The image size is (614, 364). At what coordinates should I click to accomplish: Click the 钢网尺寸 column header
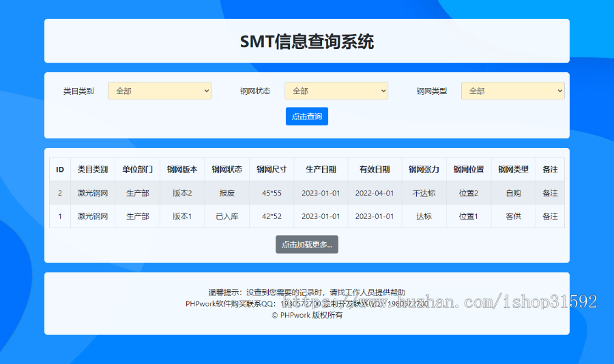click(272, 170)
